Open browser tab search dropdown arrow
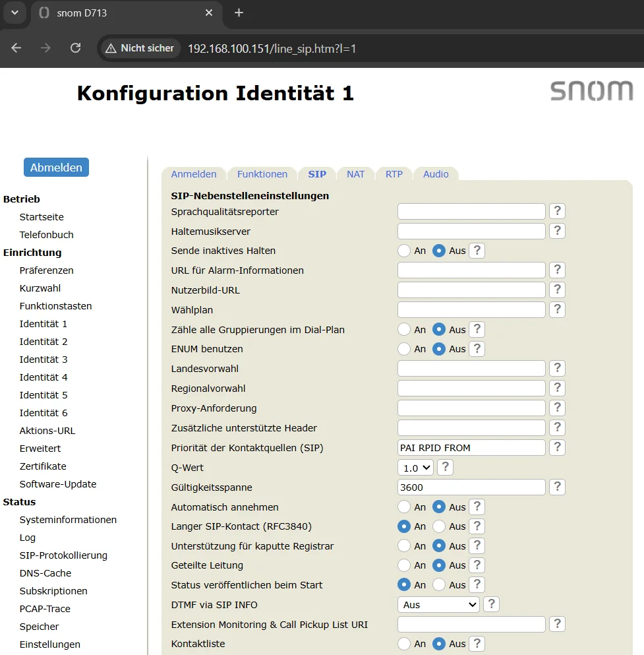This screenshot has height=655, width=644. click(x=15, y=13)
